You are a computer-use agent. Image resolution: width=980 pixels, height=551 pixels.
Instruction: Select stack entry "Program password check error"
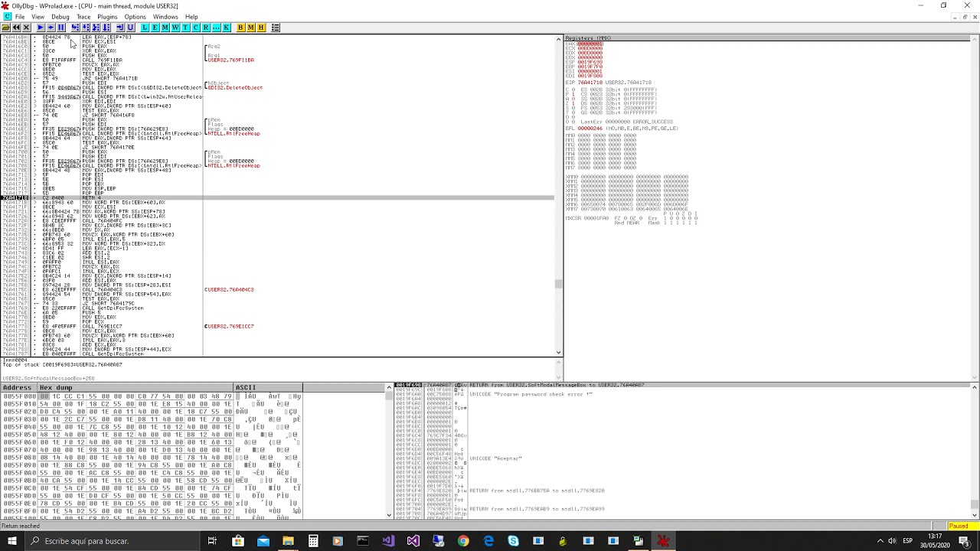point(531,394)
